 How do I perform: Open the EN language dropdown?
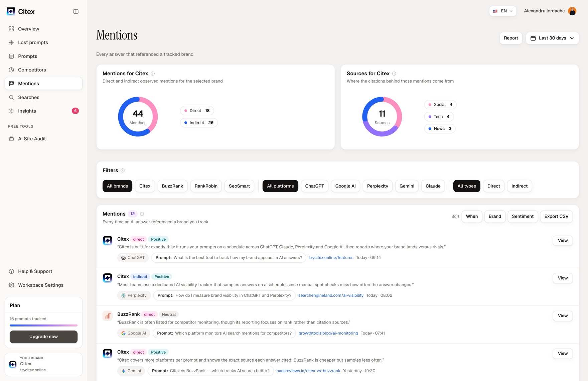coord(503,11)
